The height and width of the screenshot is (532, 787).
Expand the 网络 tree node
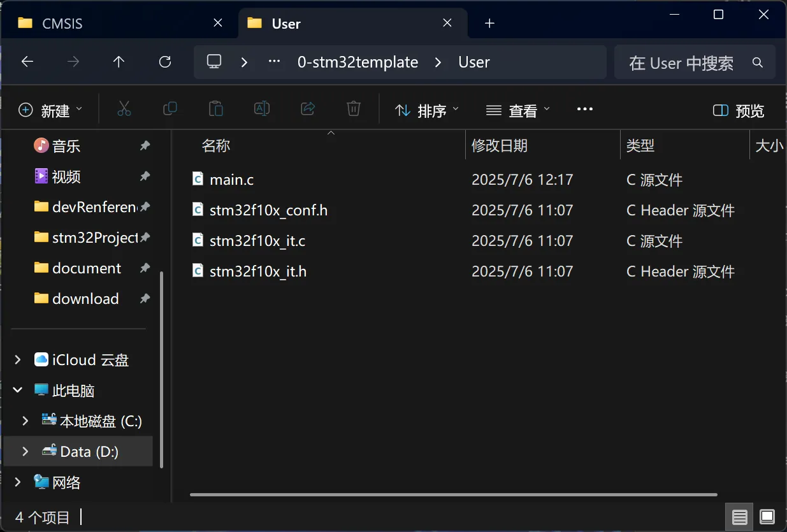point(17,482)
